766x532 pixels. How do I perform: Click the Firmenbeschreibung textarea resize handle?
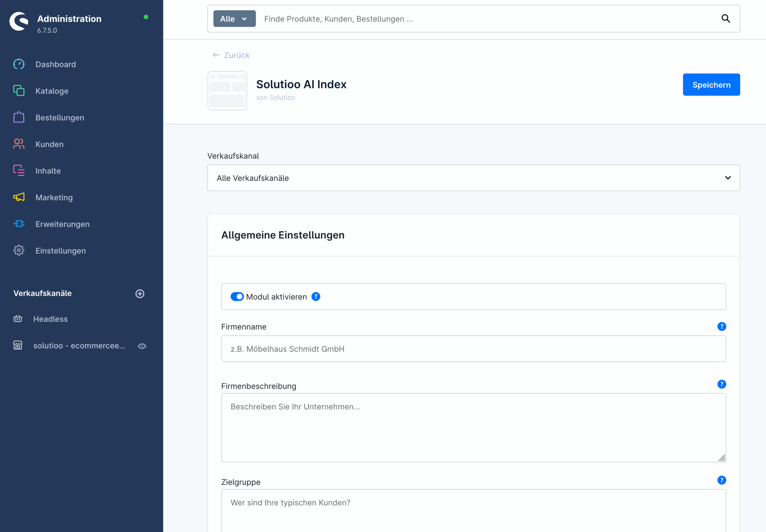722,458
